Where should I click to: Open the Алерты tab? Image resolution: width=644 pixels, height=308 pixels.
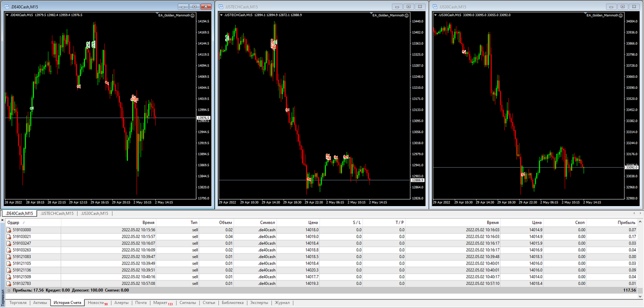(x=121, y=303)
